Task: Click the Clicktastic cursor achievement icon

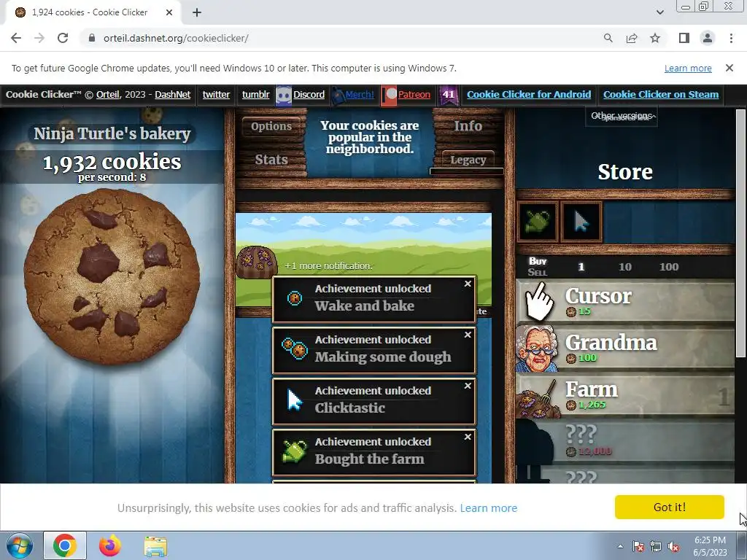Action: point(295,400)
